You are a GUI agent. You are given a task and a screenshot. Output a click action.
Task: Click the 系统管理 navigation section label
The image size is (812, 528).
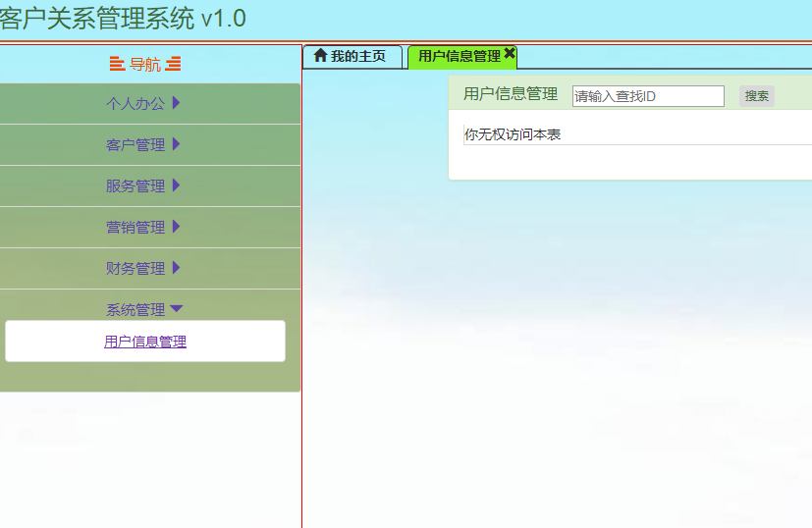click(x=135, y=309)
